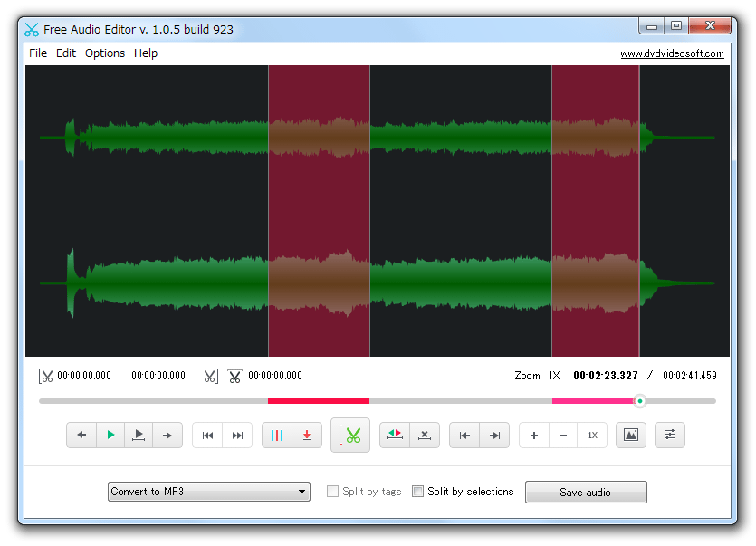Open the Options menu
The height and width of the screenshot is (546, 756).
pos(105,53)
